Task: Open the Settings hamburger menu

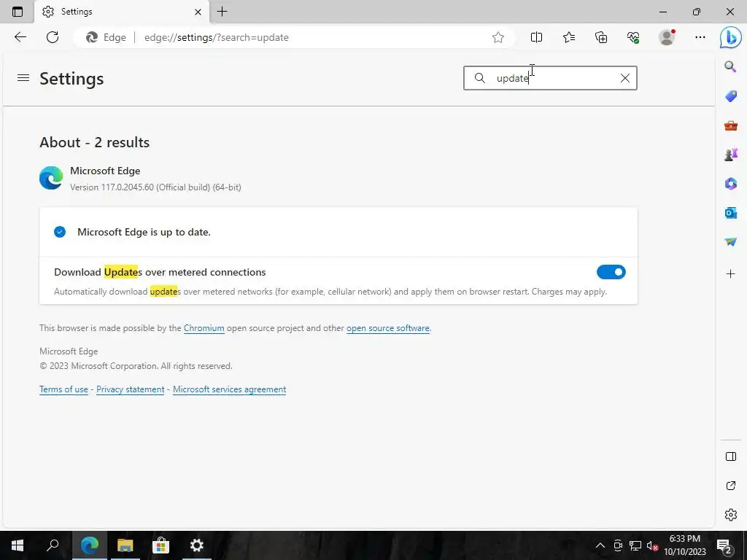Action: tap(23, 77)
